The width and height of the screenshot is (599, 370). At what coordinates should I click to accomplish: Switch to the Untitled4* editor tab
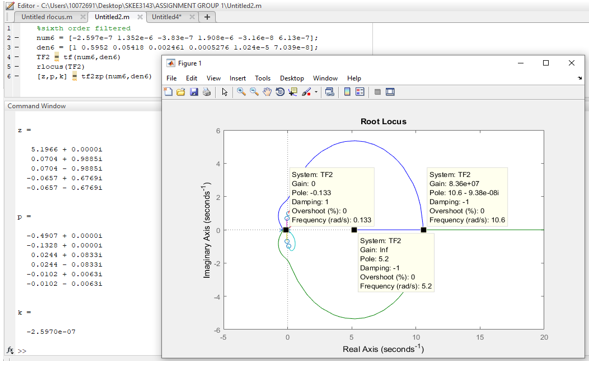[167, 17]
